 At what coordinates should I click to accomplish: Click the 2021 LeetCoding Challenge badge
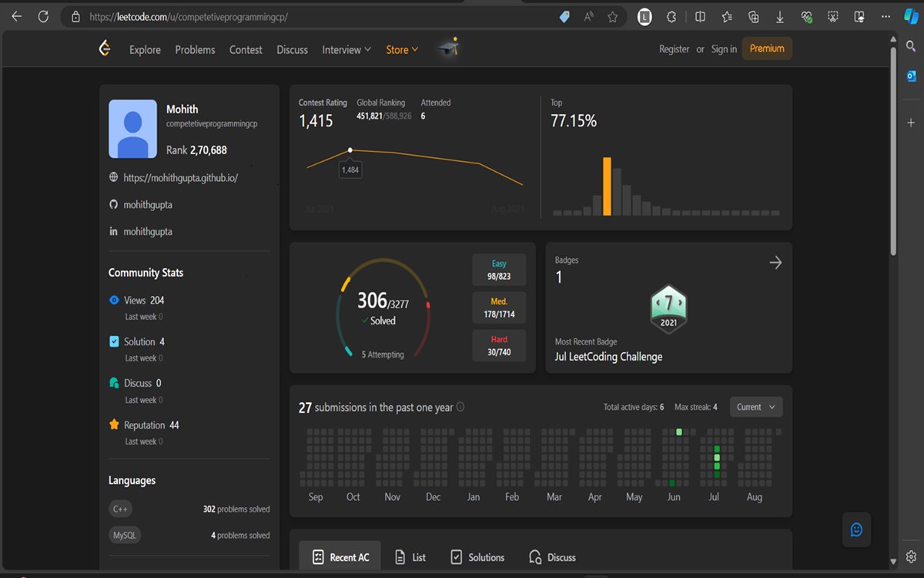pos(668,308)
